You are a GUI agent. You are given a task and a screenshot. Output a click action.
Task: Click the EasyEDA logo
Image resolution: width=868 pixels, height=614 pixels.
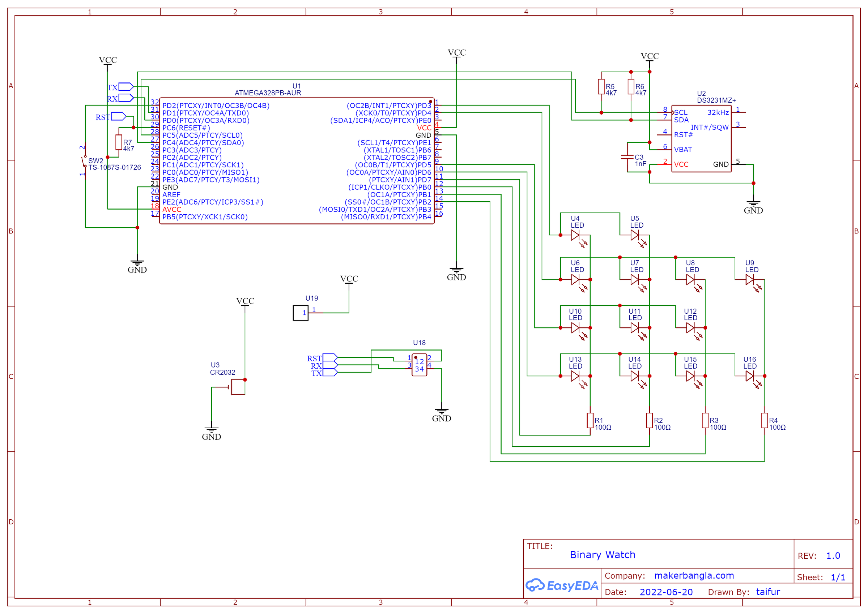(562, 585)
